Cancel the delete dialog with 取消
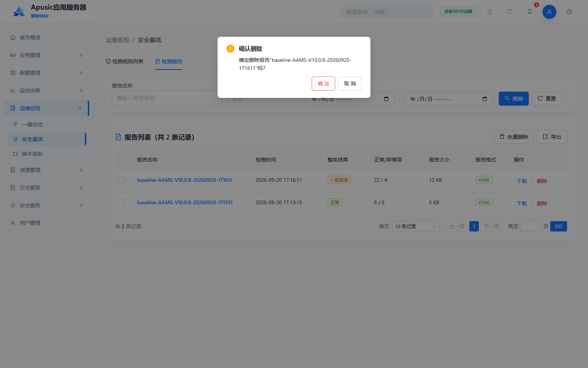 350,84
